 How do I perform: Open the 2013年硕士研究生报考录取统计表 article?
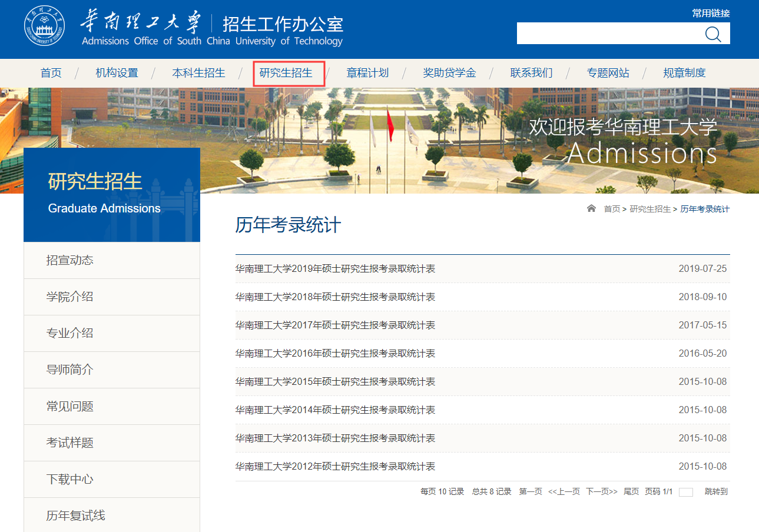(335, 438)
